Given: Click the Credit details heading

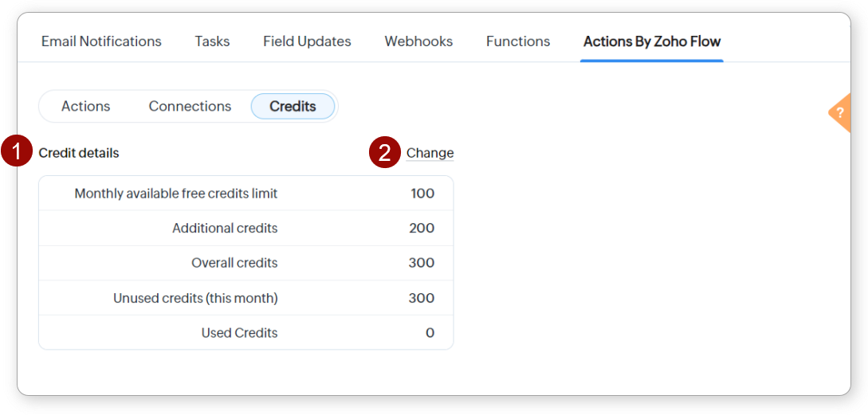Looking at the screenshot, I should coord(79,153).
